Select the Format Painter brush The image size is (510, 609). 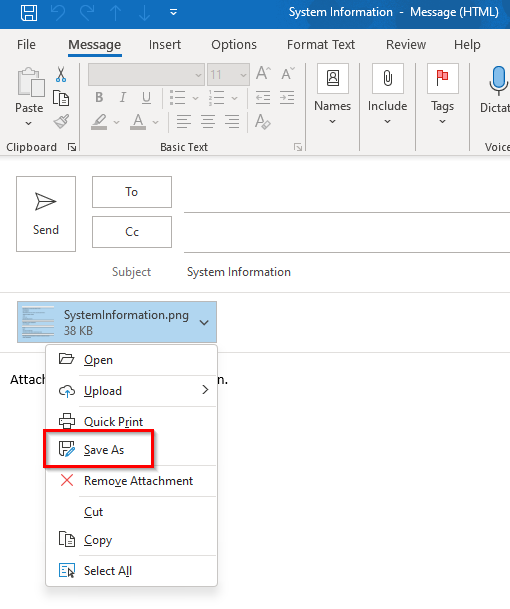pyautogui.click(x=61, y=122)
